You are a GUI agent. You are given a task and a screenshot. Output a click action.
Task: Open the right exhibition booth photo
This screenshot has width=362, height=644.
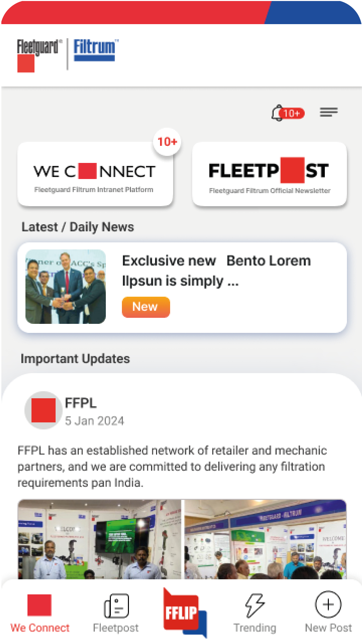pos(266,539)
